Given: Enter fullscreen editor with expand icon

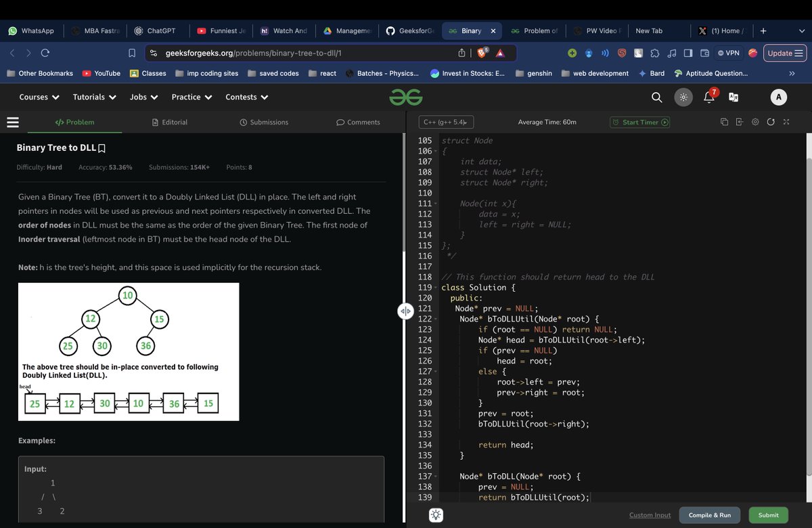Looking at the screenshot, I should point(786,122).
